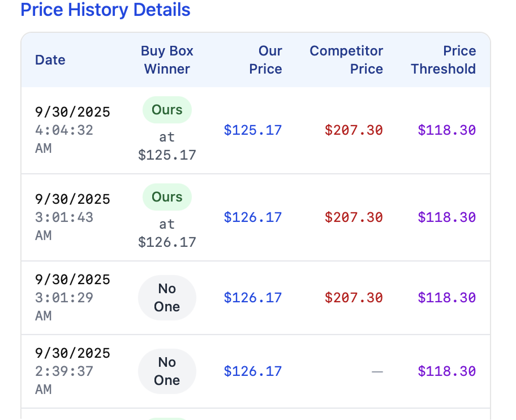Viewport: 516px width, 420px height.
Task: Select the date 9/30/2025 4:04:32 AM
Action: [72, 130]
